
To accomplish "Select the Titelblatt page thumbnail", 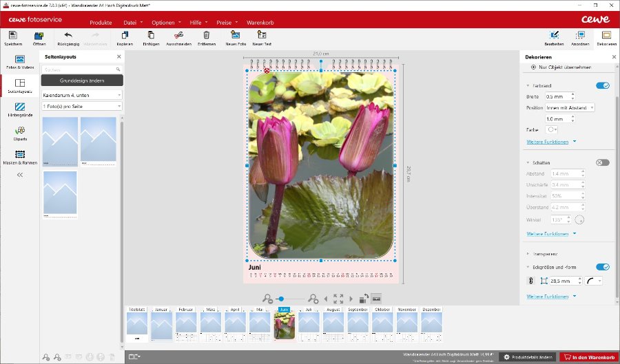I will click(137, 324).
